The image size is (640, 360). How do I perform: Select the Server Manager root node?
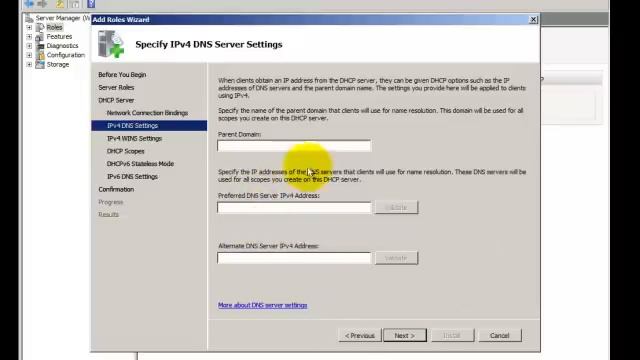point(57,18)
